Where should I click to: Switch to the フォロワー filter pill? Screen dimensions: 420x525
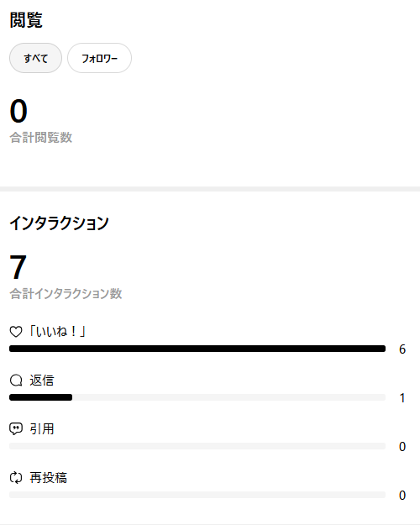pyautogui.click(x=99, y=58)
